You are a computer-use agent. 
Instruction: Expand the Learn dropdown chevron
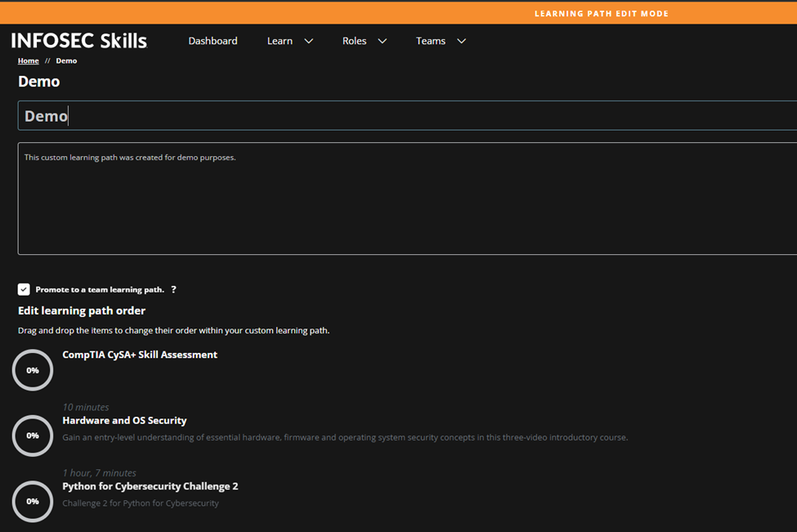click(x=308, y=40)
